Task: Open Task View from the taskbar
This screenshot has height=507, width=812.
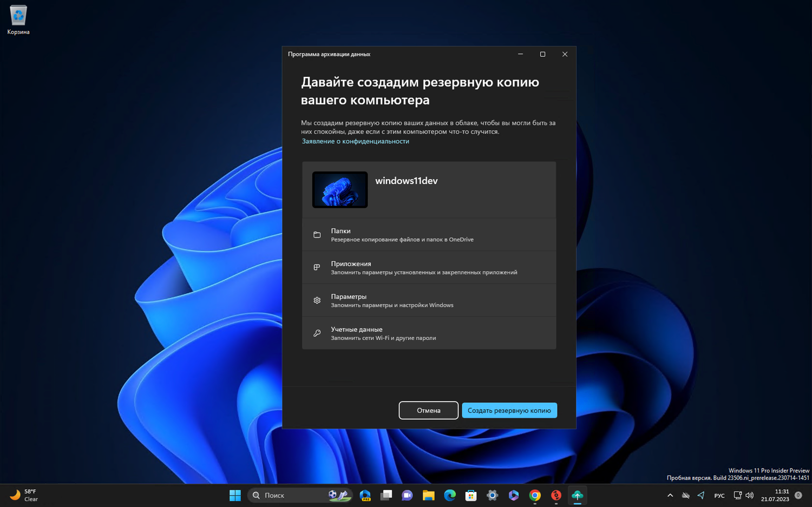Action: (386, 495)
